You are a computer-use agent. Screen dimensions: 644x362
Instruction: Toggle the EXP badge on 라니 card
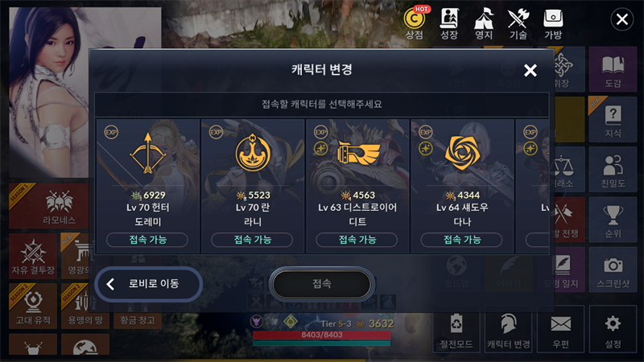click(216, 132)
